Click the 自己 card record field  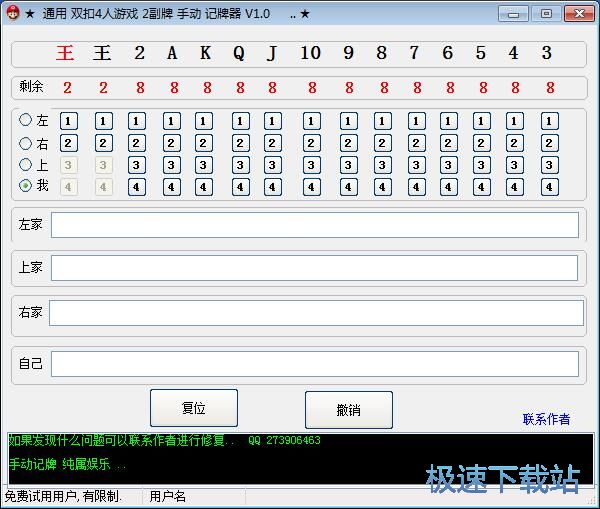pos(314,364)
